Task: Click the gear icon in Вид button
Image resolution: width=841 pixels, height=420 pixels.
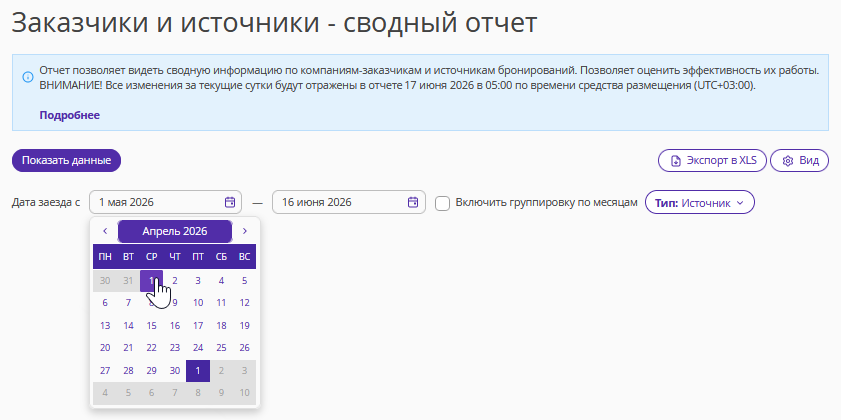Action: coord(788,160)
